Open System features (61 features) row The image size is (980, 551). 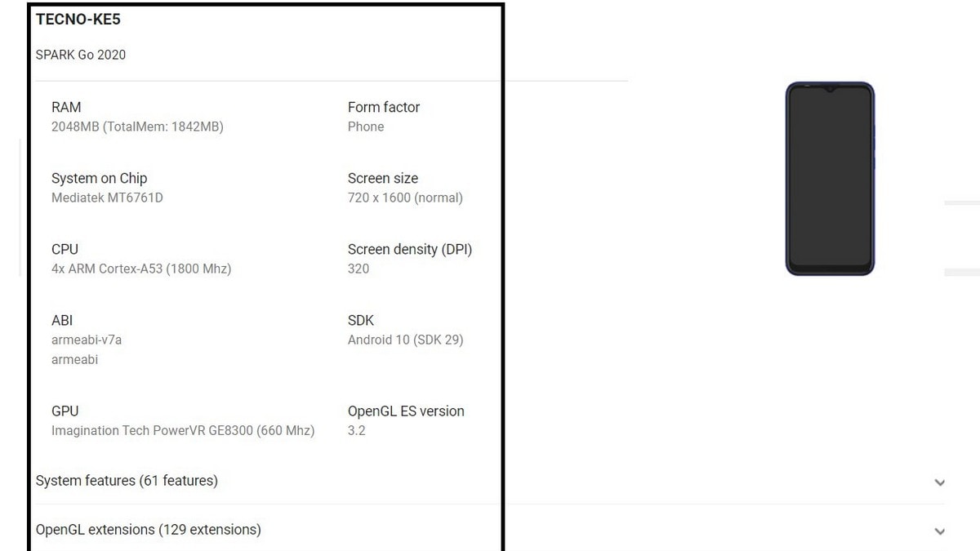pos(490,481)
